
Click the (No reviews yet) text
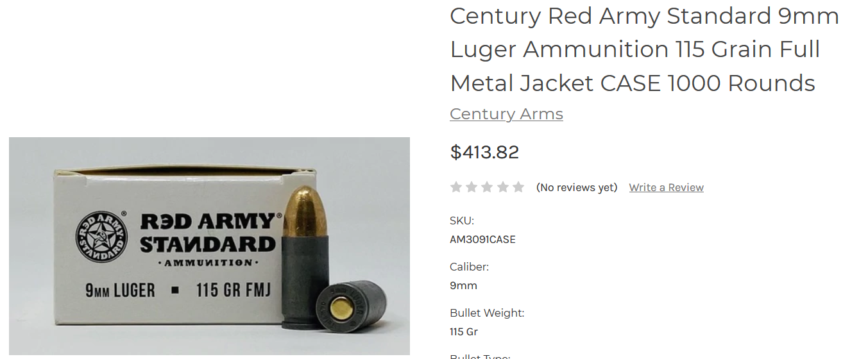577,187
